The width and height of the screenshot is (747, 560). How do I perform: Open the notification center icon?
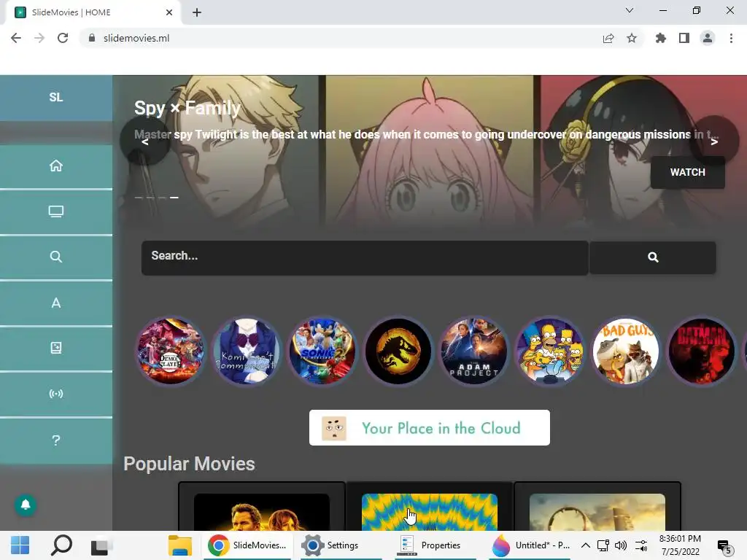[x=724, y=547]
